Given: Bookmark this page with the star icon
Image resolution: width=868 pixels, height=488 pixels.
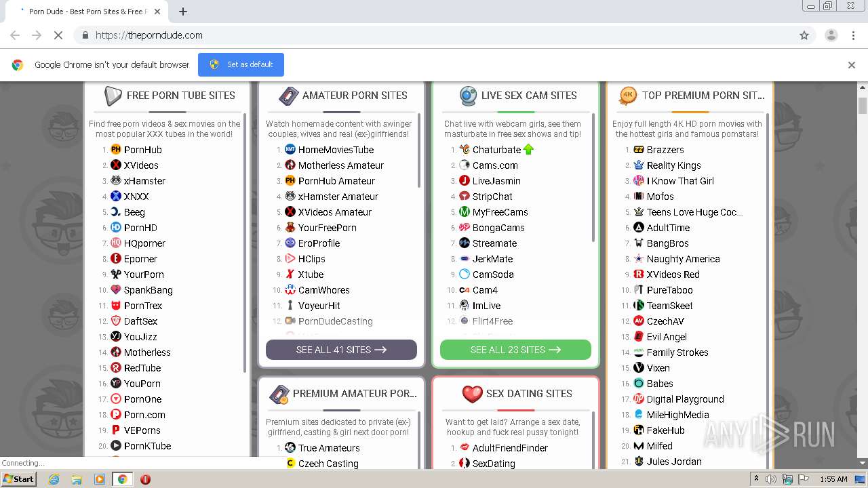Looking at the screenshot, I should [x=804, y=35].
